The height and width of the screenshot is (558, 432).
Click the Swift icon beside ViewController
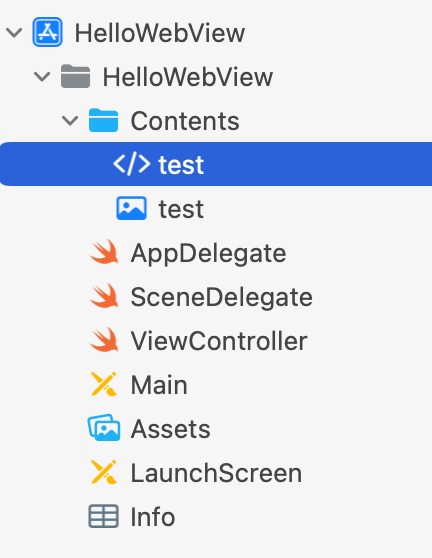pyautogui.click(x=104, y=340)
